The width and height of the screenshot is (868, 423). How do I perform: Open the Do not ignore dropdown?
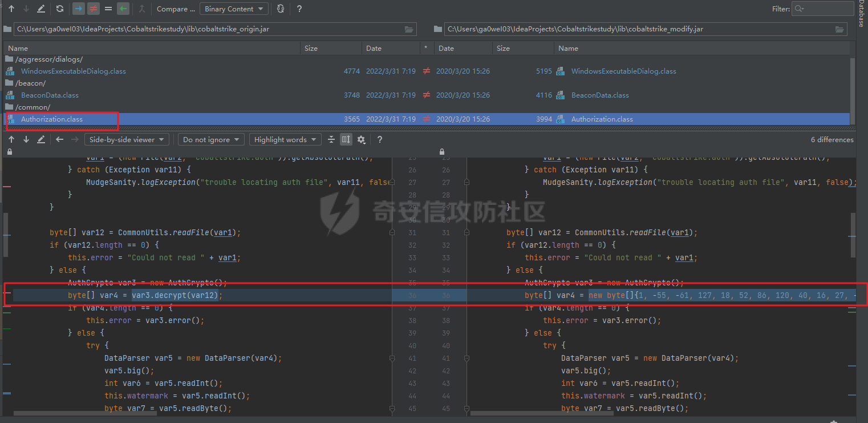pyautogui.click(x=211, y=139)
